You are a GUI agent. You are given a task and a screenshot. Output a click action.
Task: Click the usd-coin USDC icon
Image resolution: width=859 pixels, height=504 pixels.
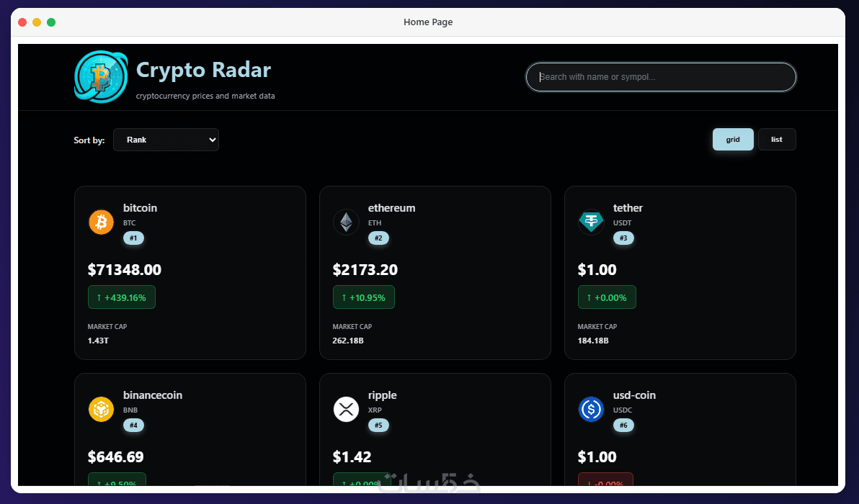pyautogui.click(x=591, y=409)
